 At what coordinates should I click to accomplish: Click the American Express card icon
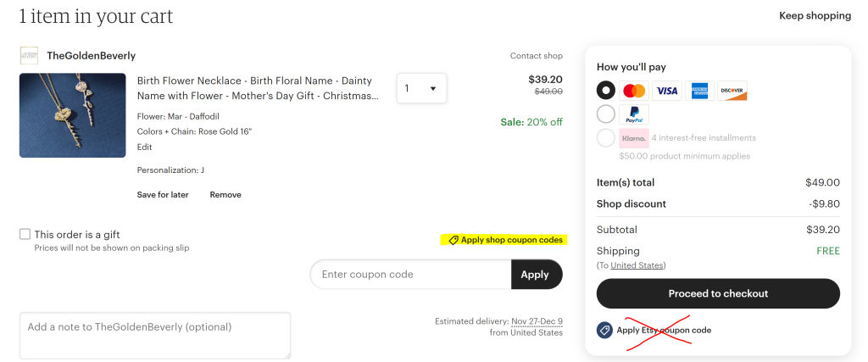tap(699, 91)
